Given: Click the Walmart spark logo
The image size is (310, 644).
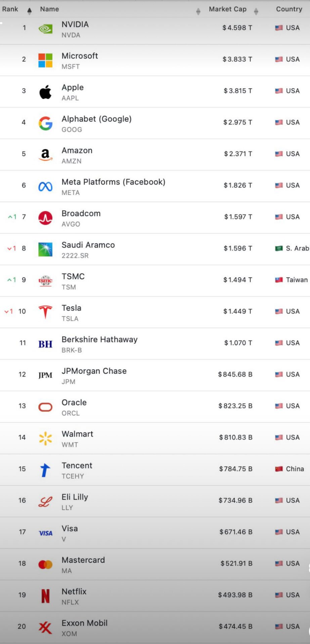Looking at the screenshot, I should pyautogui.click(x=45, y=438).
